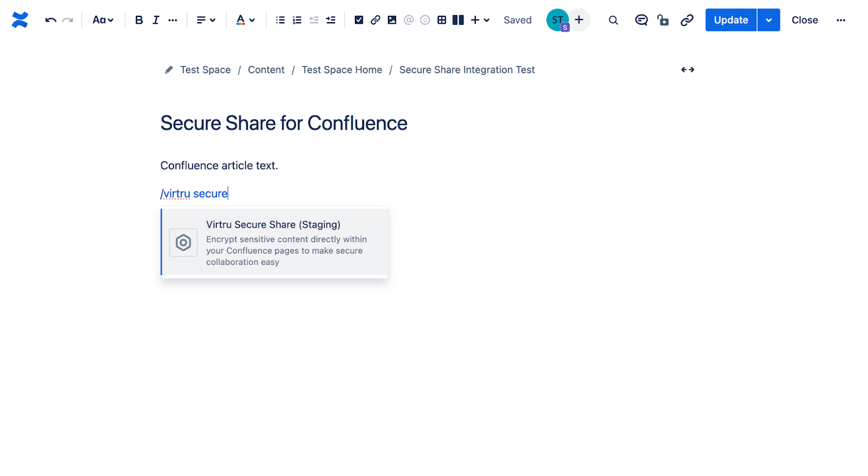Click the Saved status text
This screenshot has height=476, width=868.
tap(518, 20)
